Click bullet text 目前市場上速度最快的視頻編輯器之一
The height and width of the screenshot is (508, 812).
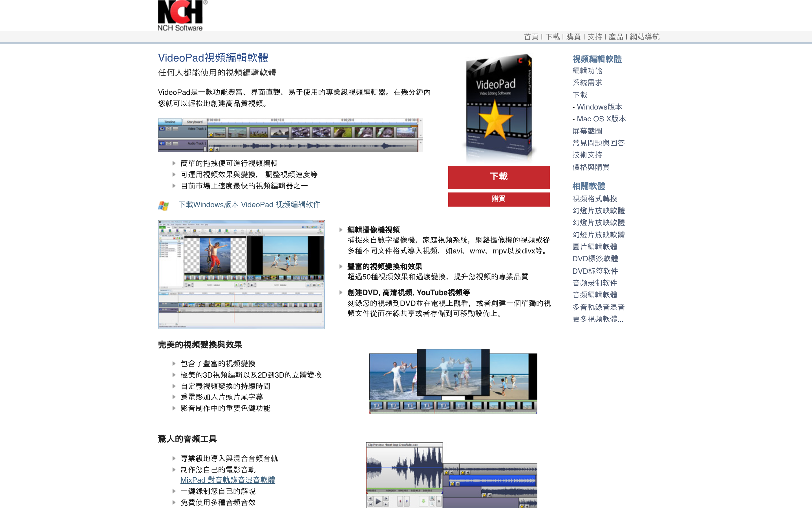tap(244, 186)
